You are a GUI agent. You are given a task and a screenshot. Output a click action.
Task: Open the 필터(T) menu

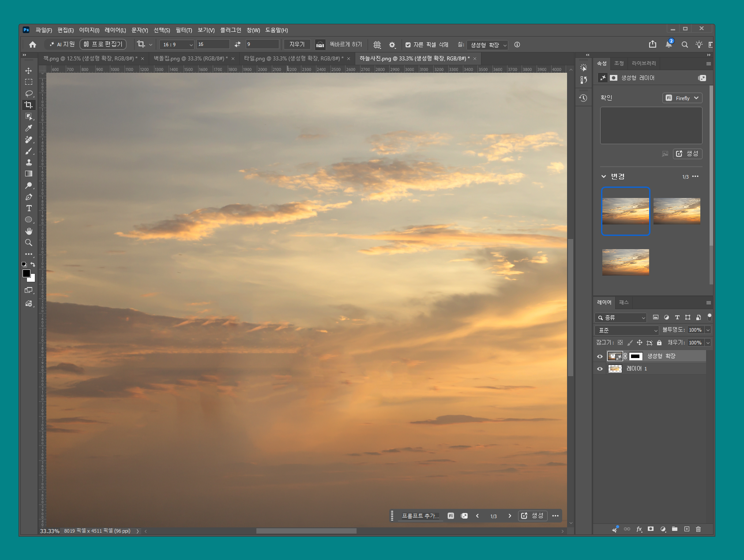tap(184, 30)
